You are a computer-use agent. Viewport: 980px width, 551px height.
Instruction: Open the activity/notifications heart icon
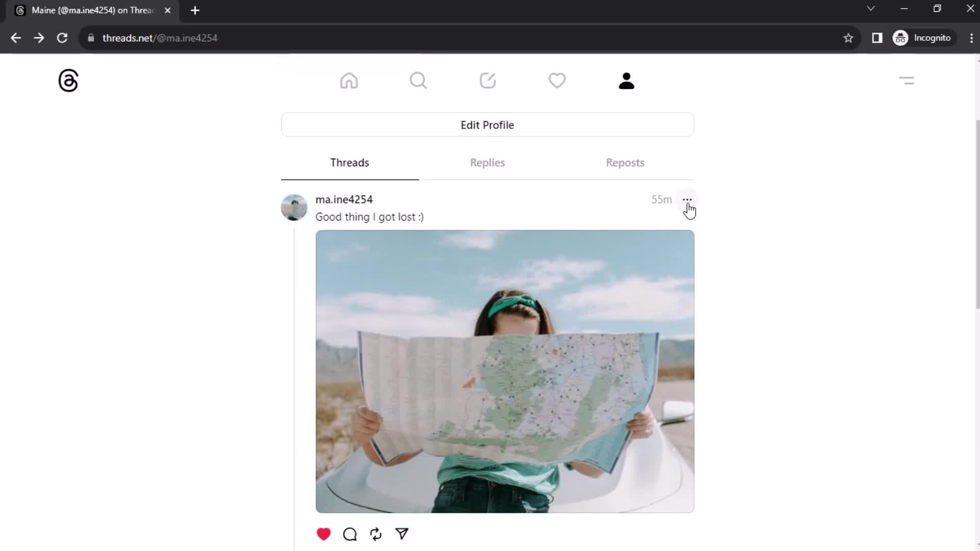pos(557,81)
